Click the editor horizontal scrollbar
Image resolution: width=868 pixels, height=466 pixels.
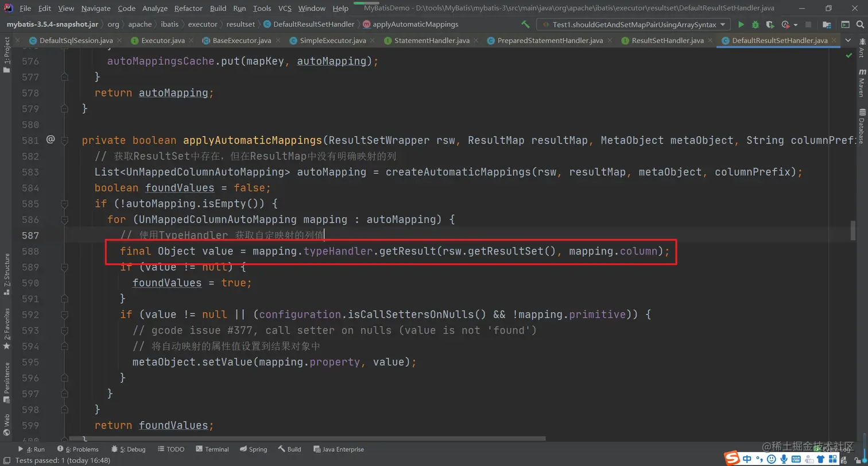pos(307,439)
